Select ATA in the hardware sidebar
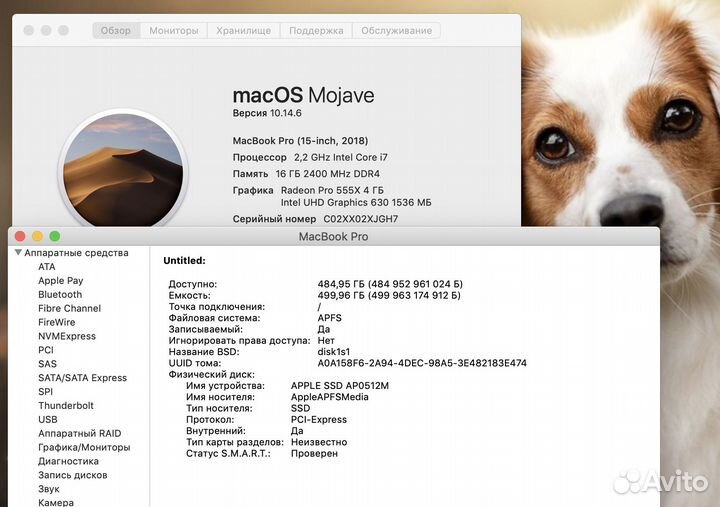 (47, 267)
